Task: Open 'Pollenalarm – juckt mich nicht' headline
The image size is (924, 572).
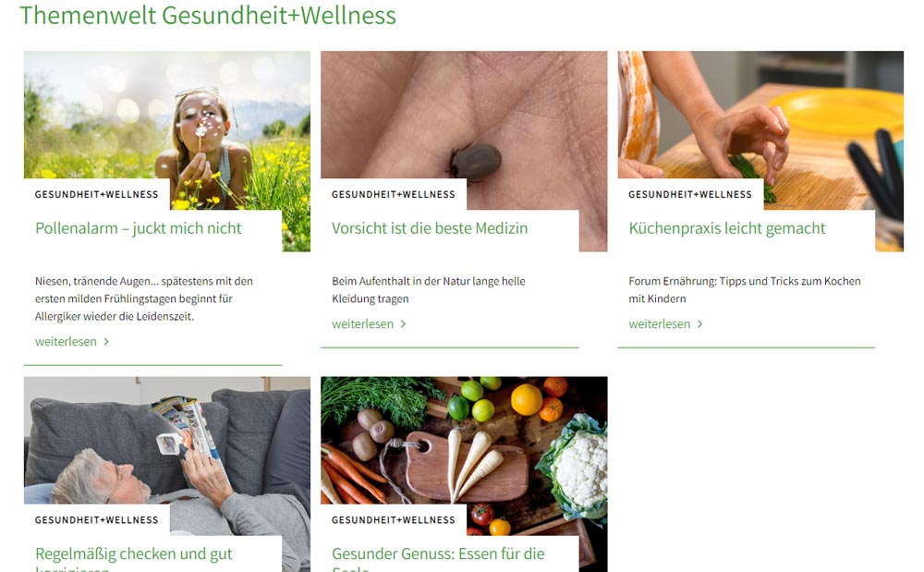Action: point(139,228)
